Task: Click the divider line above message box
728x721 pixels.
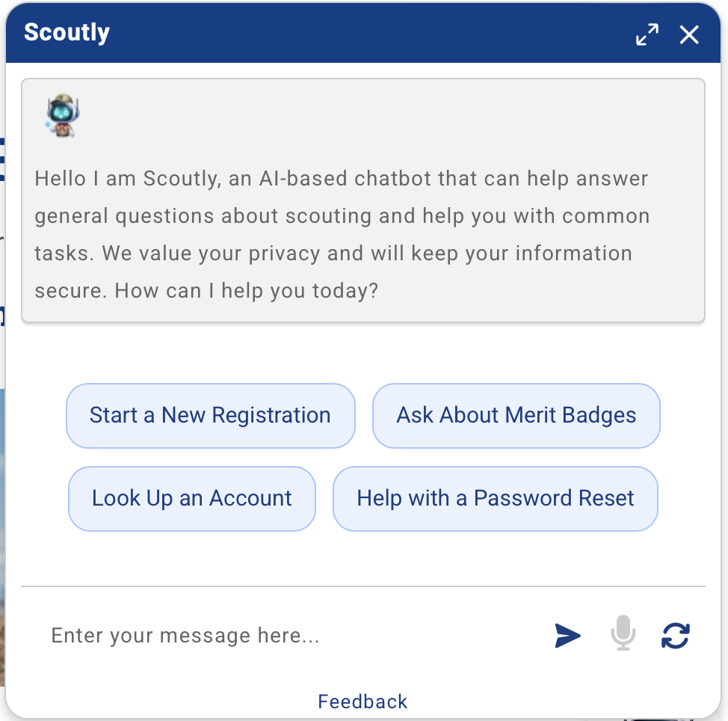Action: pyautogui.click(x=363, y=586)
